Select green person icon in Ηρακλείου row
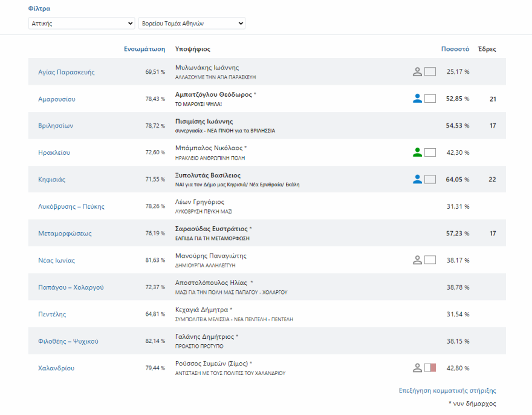Screen dimensions: 532x415 [417, 152]
